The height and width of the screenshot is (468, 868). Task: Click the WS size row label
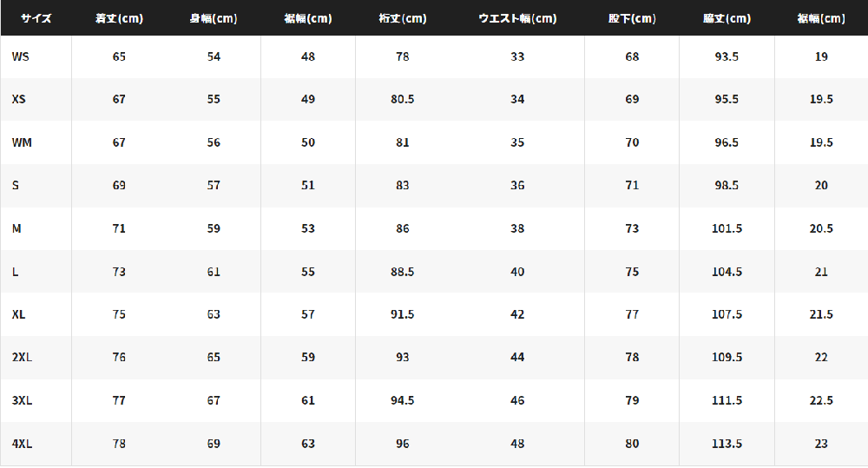coord(21,56)
